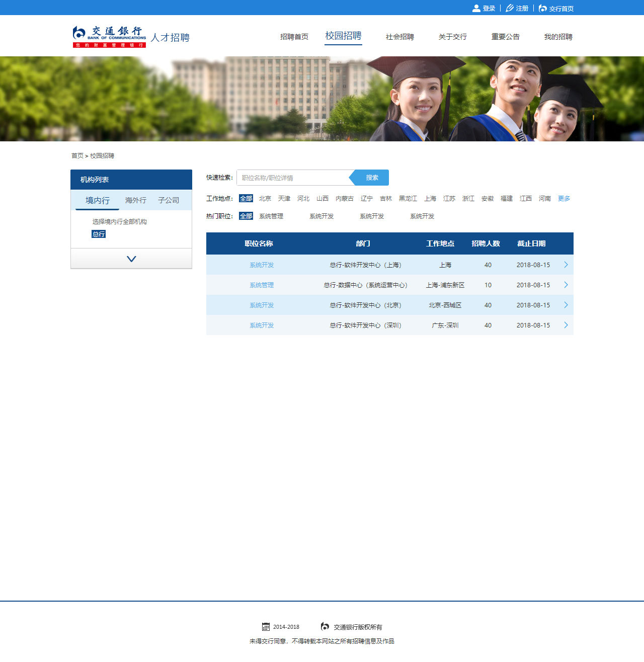Filter work location by 天津

[x=284, y=199]
